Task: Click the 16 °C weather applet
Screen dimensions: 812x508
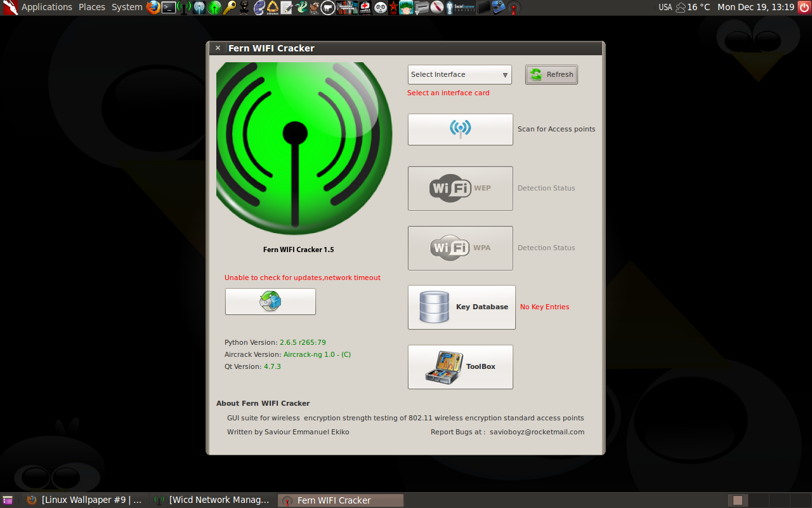Action: [x=693, y=7]
